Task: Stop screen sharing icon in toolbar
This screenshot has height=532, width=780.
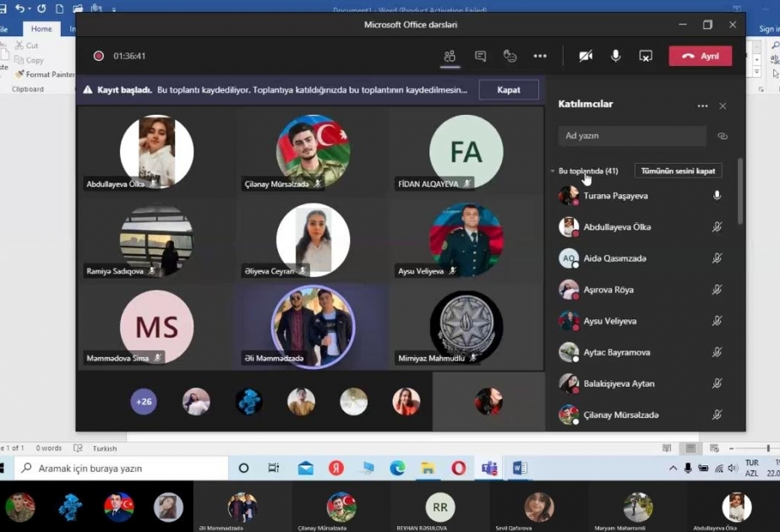Action: 645,57
